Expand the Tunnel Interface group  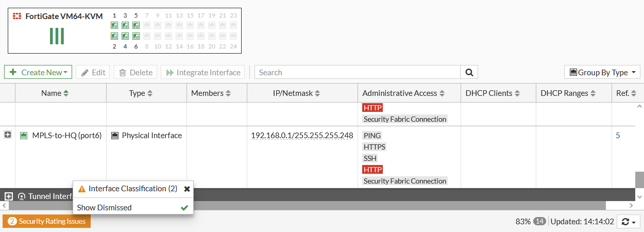(x=8, y=196)
